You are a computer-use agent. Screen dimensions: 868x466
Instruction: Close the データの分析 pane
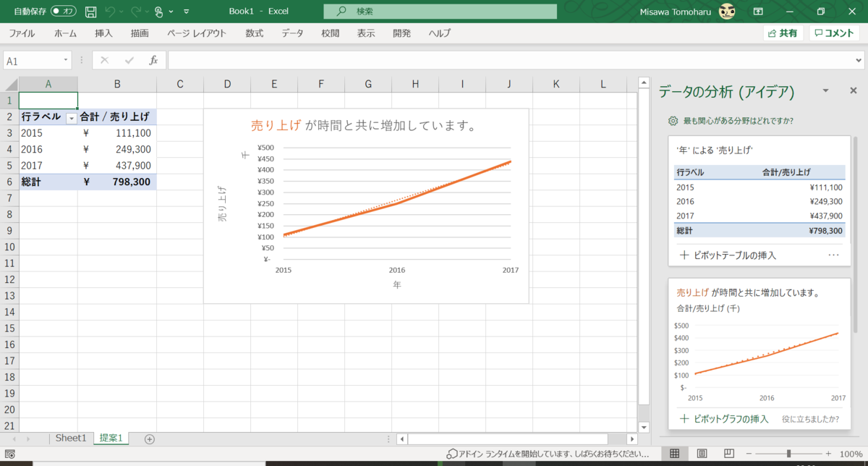[x=853, y=91]
